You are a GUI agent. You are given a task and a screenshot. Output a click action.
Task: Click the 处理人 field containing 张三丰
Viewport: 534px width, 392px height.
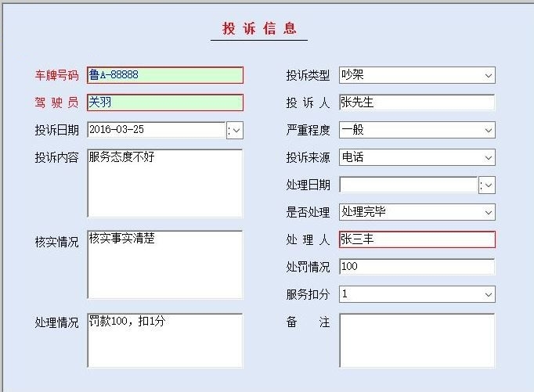417,239
